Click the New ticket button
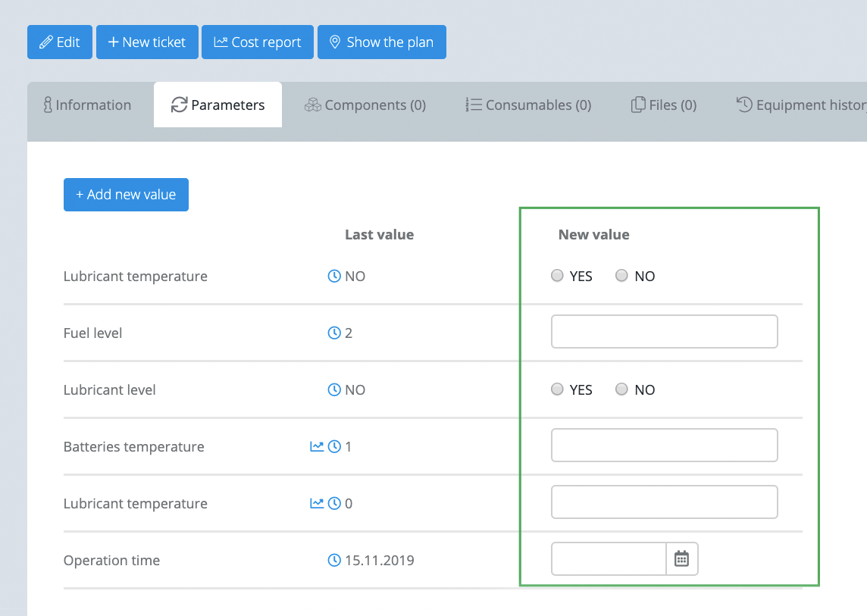This screenshot has width=867, height=616. tap(147, 42)
